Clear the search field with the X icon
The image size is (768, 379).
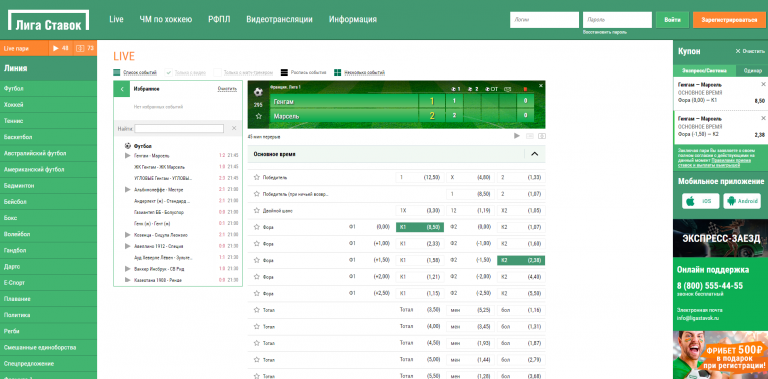pyautogui.click(x=234, y=128)
